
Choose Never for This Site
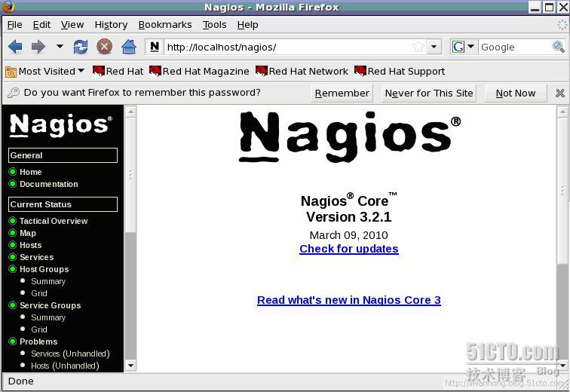(428, 93)
